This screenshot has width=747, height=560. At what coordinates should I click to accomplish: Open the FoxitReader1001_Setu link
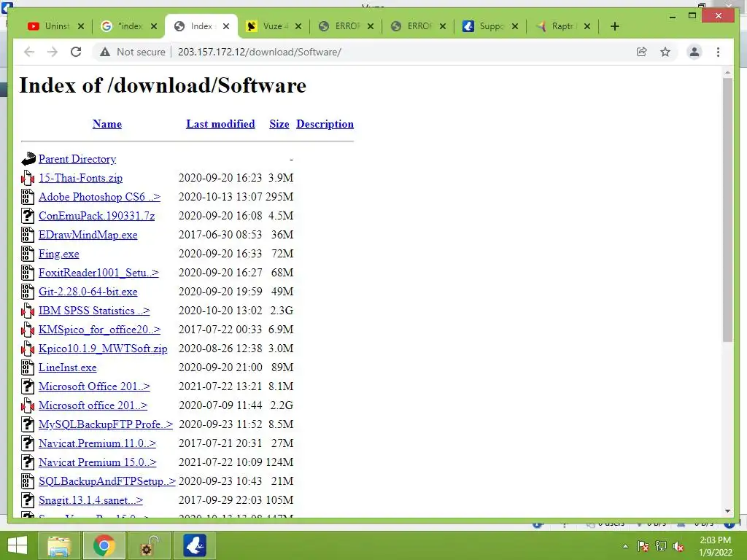point(98,273)
